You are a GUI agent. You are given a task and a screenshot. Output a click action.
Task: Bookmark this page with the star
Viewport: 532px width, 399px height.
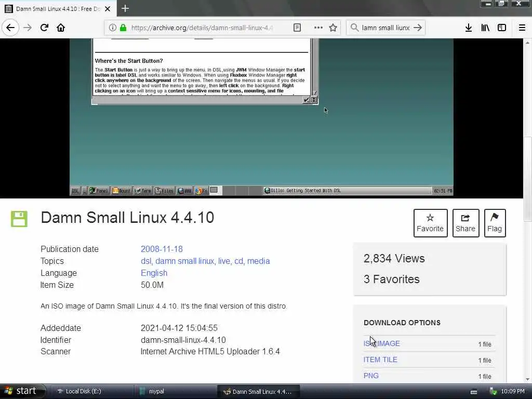point(333,28)
